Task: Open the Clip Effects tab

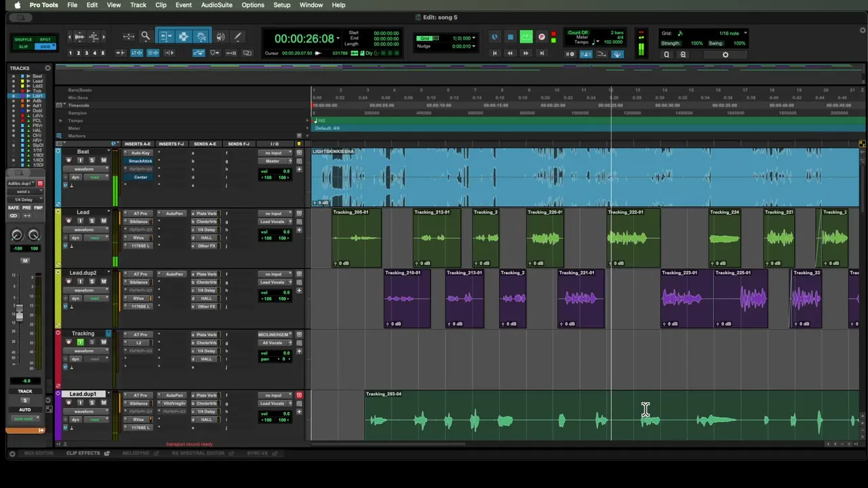Action: tap(83, 453)
